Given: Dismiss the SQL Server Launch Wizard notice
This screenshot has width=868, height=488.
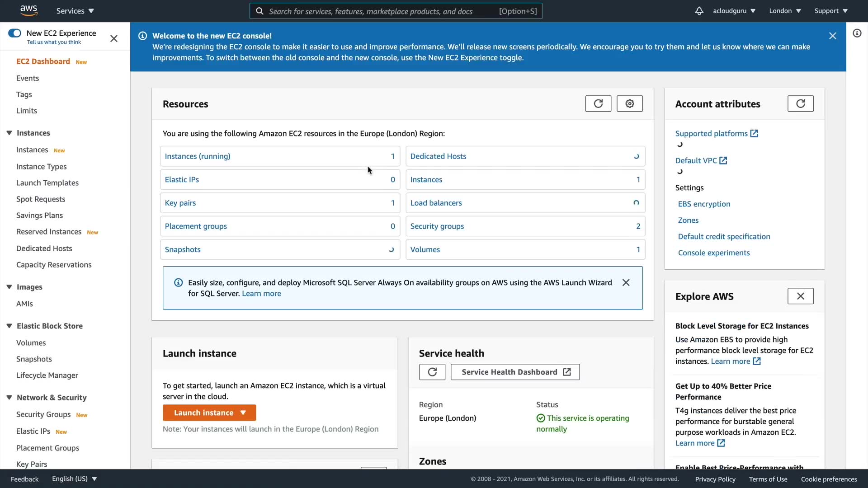Looking at the screenshot, I should [x=626, y=282].
